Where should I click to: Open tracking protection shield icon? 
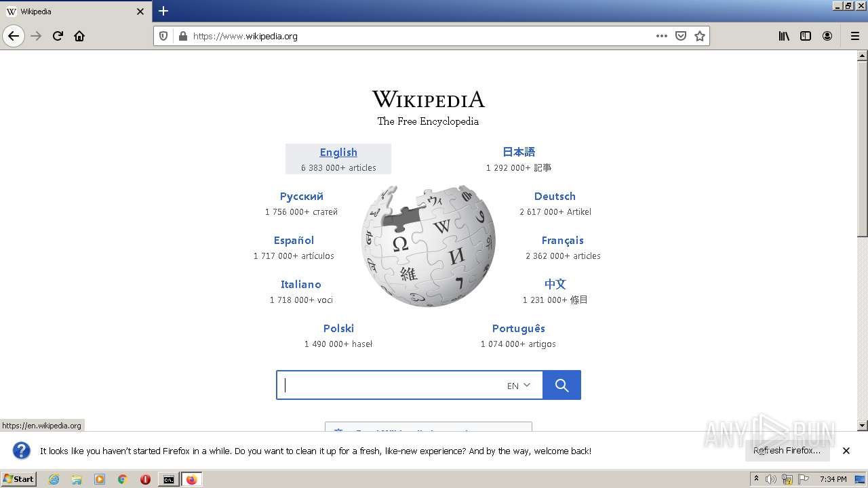163,36
